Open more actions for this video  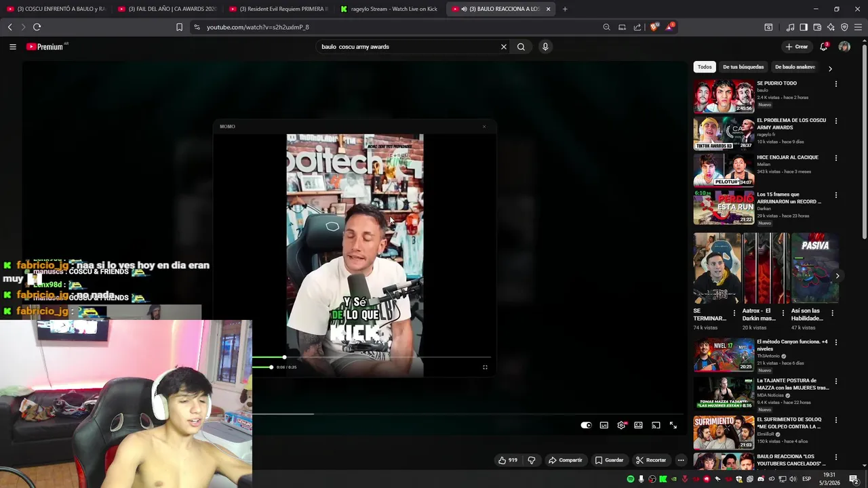click(x=681, y=460)
